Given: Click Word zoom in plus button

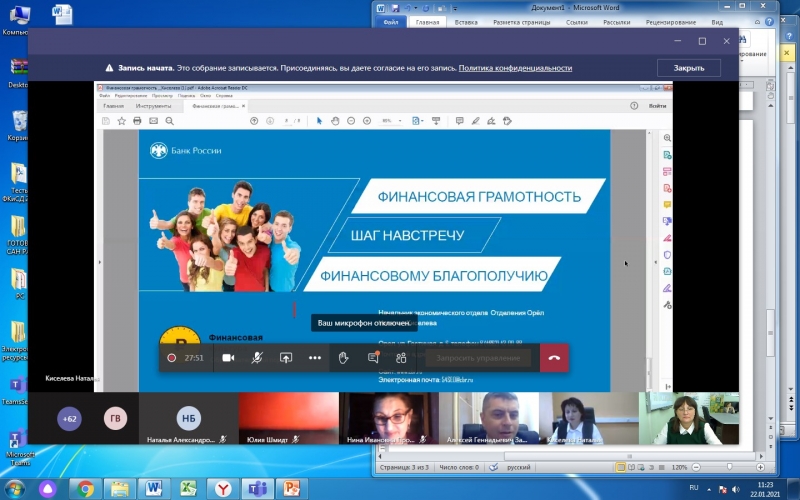Looking at the screenshot, I should tap(760, 467).
